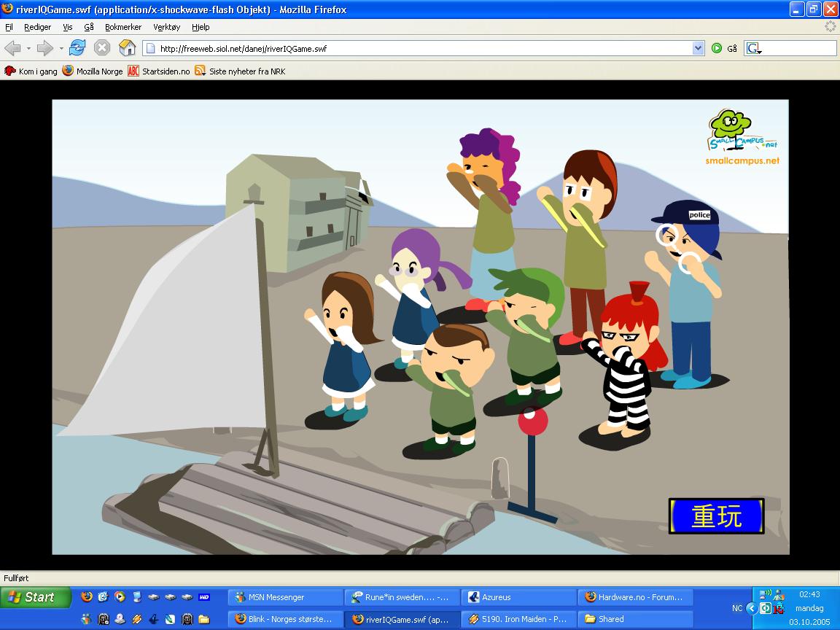Open Siste nyheter fra NRK feed bookmark
Screen dimensions: 840x630
240,71
